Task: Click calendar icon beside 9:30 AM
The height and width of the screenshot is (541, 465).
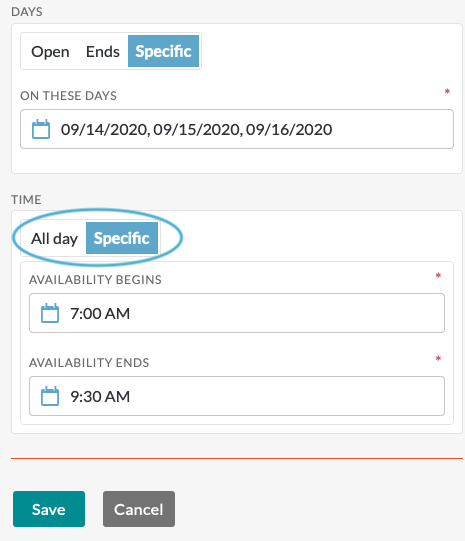Action: [50, 396]
